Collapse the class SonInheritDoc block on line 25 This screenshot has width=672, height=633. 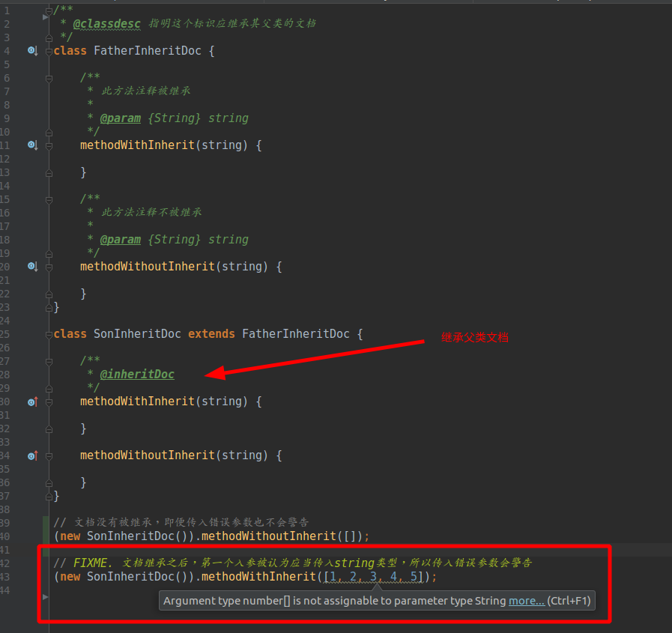[49, 335]
